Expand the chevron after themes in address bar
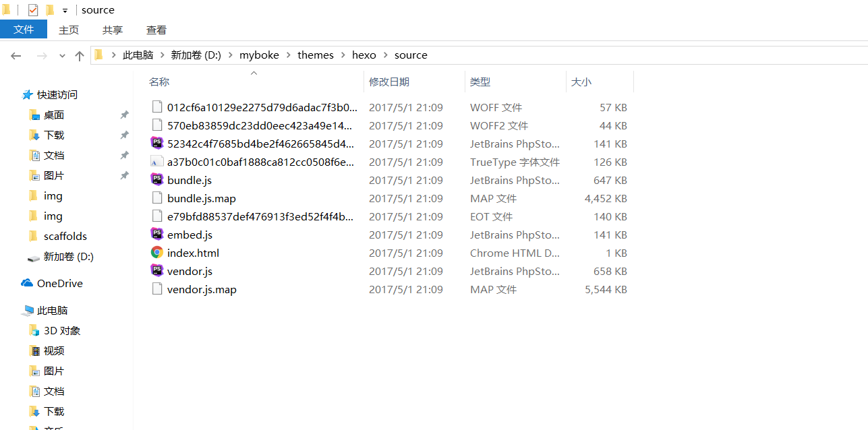This screenshot has width=868, height=430. [343, 55]
